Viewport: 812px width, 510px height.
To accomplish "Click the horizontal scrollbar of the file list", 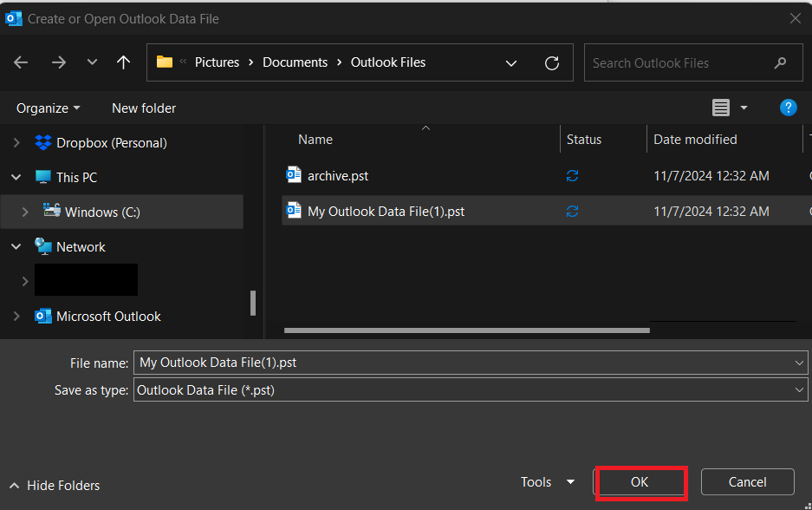I will [x=466, y=330].
